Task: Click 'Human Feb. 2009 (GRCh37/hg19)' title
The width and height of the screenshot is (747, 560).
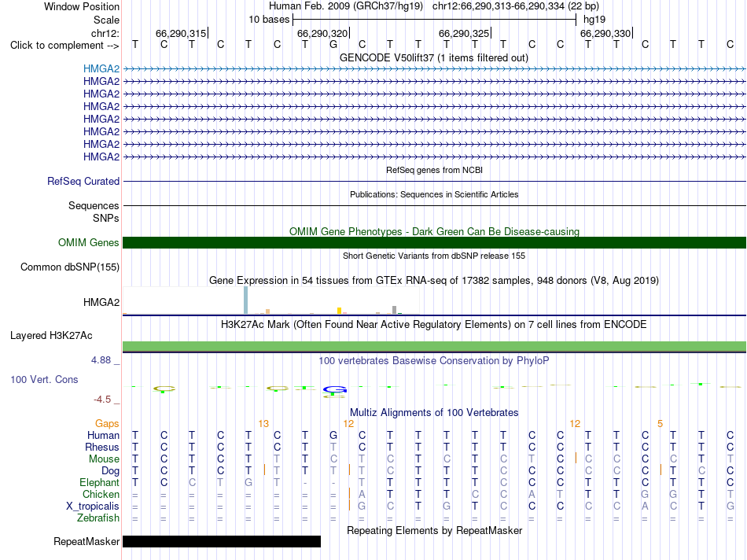Action: [346, 6]
